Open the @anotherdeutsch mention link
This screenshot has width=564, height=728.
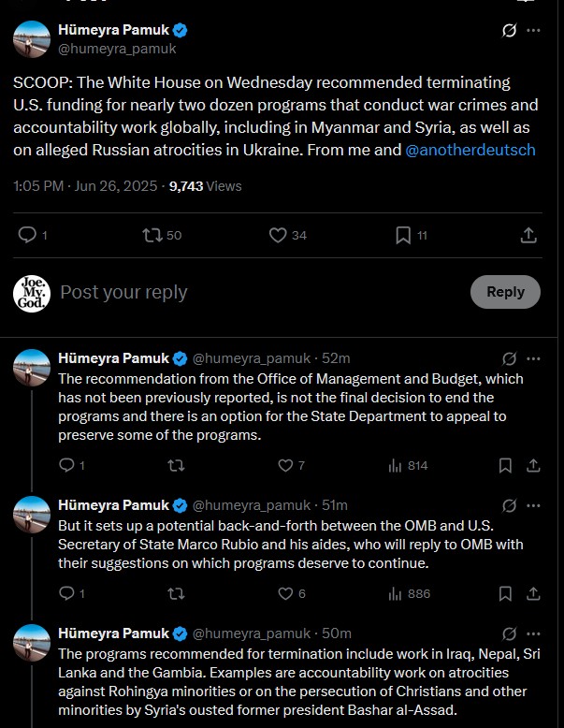pyautogui.click(x=470, y=150)
